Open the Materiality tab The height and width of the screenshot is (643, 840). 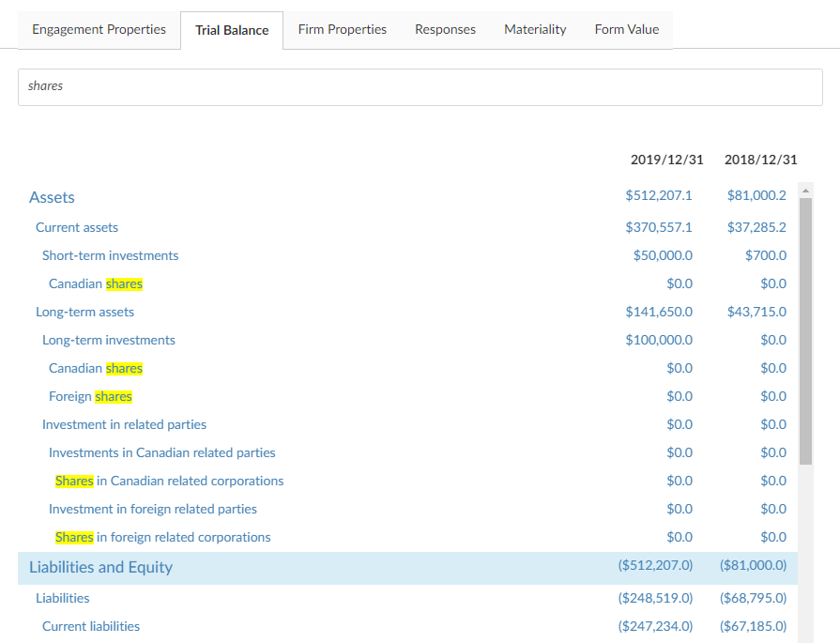pyautogui.click(x=535, y=29)
